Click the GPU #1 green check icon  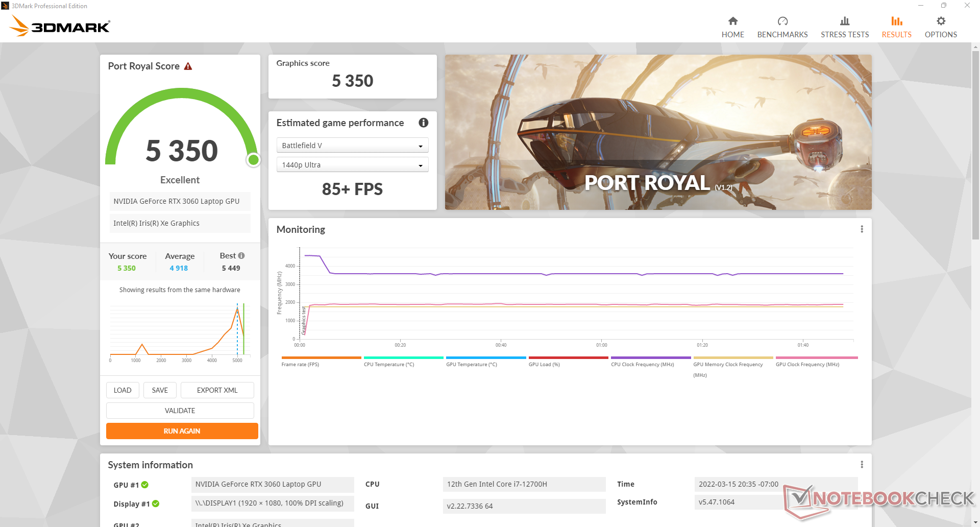145,485
